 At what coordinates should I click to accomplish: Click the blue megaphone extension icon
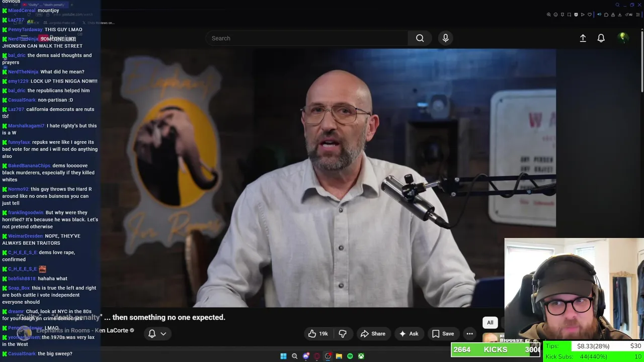(599, 15)
